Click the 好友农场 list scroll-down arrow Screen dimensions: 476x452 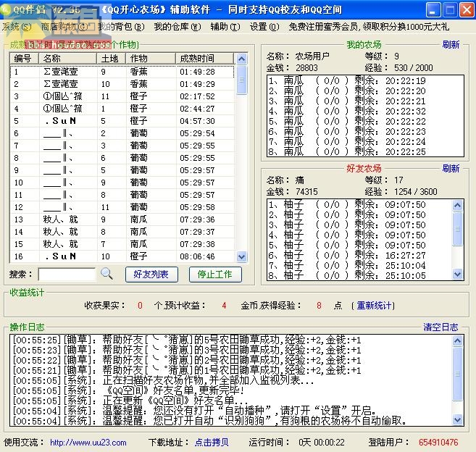coord(457,275)
